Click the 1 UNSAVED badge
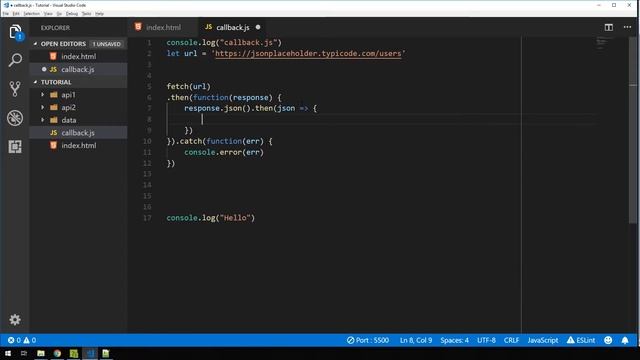The width and height of the screenshot is (640, 360). pyautogui.click(x=107, y=44)
